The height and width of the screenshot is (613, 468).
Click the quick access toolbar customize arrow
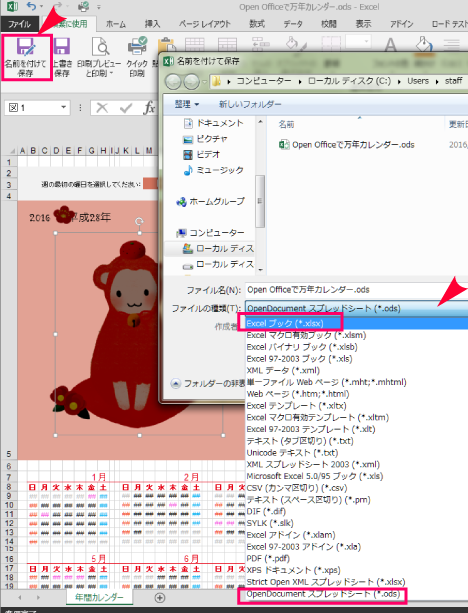tap(99, 7)
